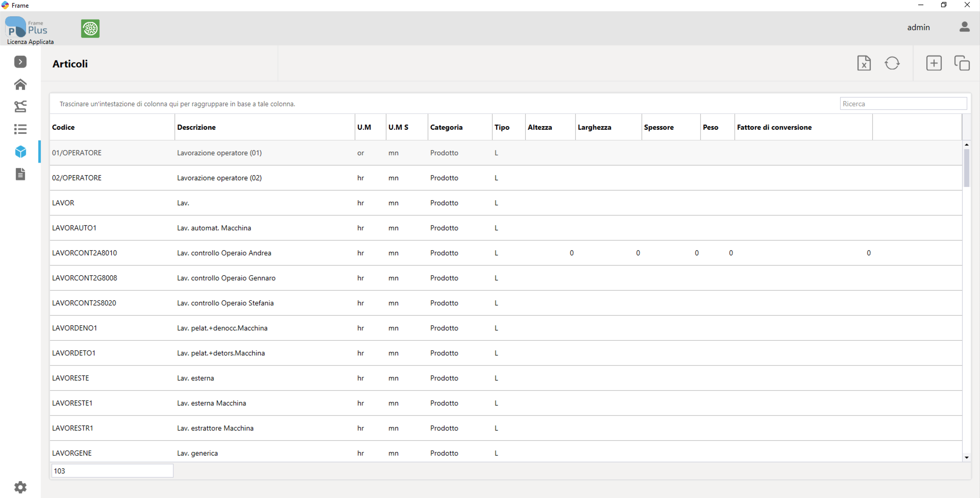Image resolution: width=980 pixels, height=498 pixels.
Task: Sort by the Peso column header
Action: point(717,127)
